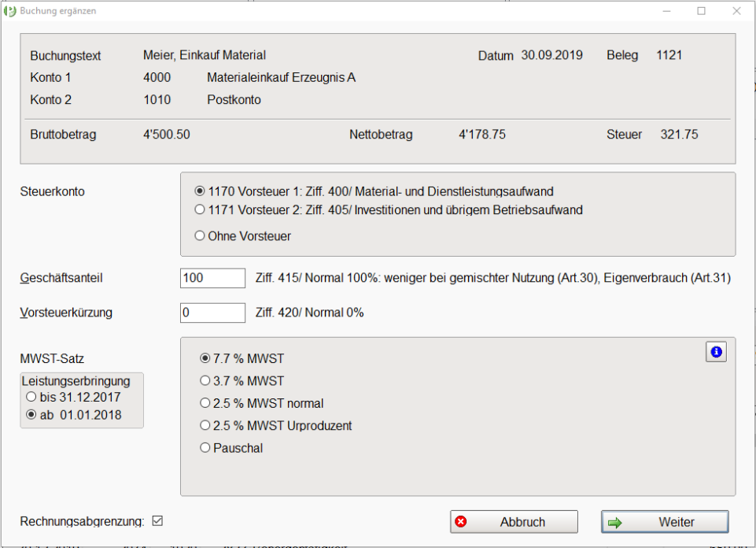Screen dimensions: 756x548
Task: Click the app icon in title bar
Action: click(10, 11)
